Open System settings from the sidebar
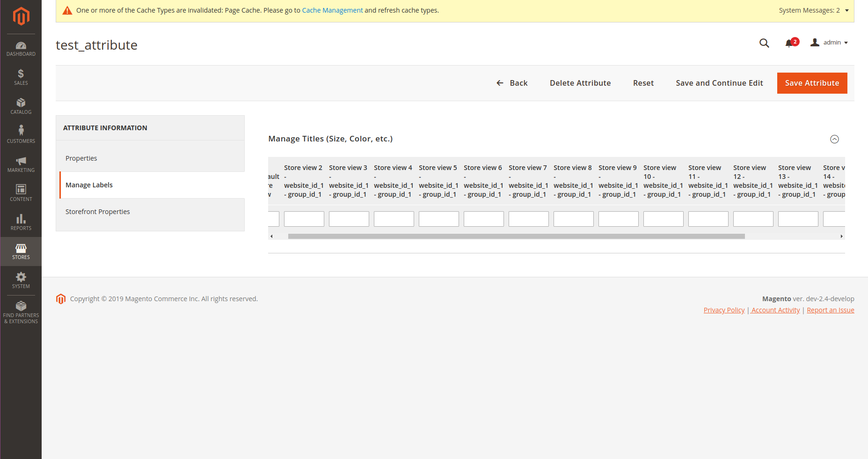The image size is (868, 459). (x=21, y=280)
